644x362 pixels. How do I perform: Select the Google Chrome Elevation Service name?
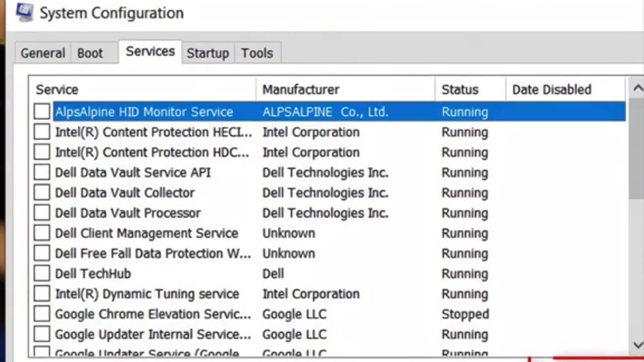point(153,314)
